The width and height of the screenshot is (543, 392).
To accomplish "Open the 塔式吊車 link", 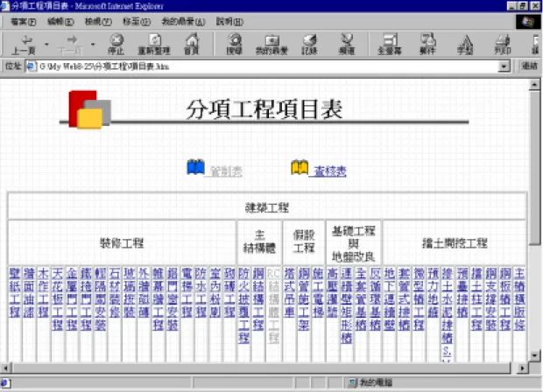I will 290,292.
